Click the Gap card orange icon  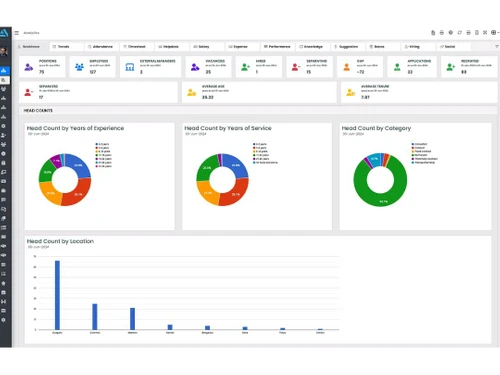coord(347,67)
